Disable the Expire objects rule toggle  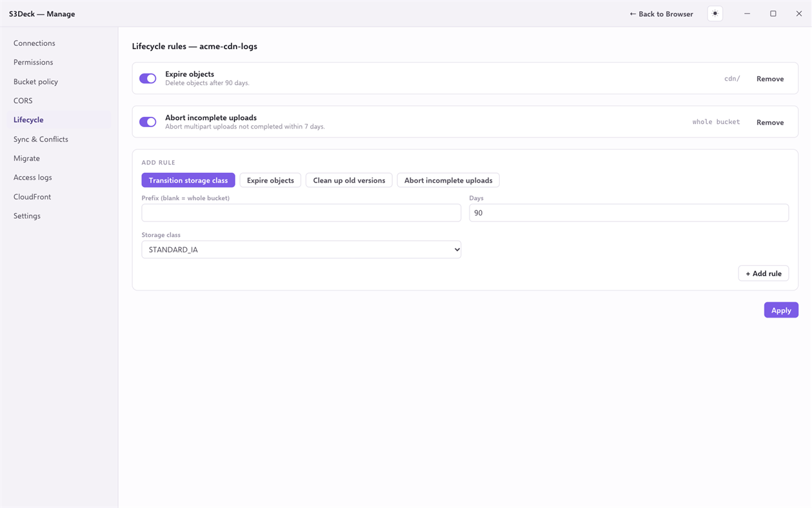[148, 78]
